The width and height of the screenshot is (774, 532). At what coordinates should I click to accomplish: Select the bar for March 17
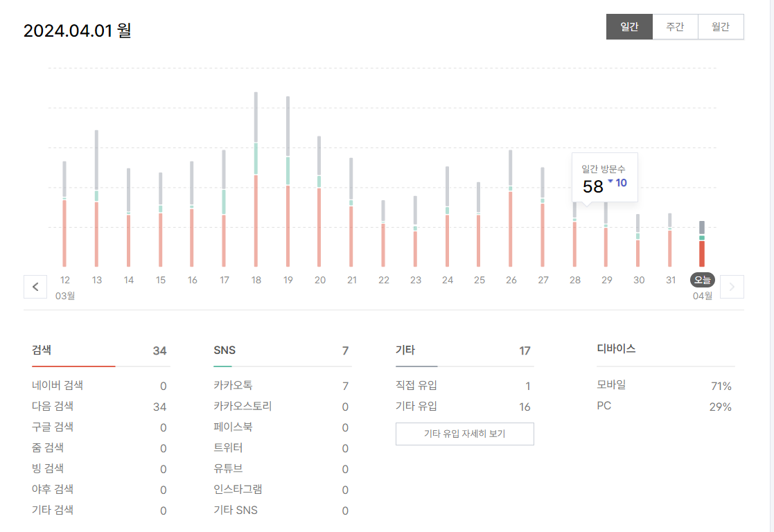click(224, 209)
